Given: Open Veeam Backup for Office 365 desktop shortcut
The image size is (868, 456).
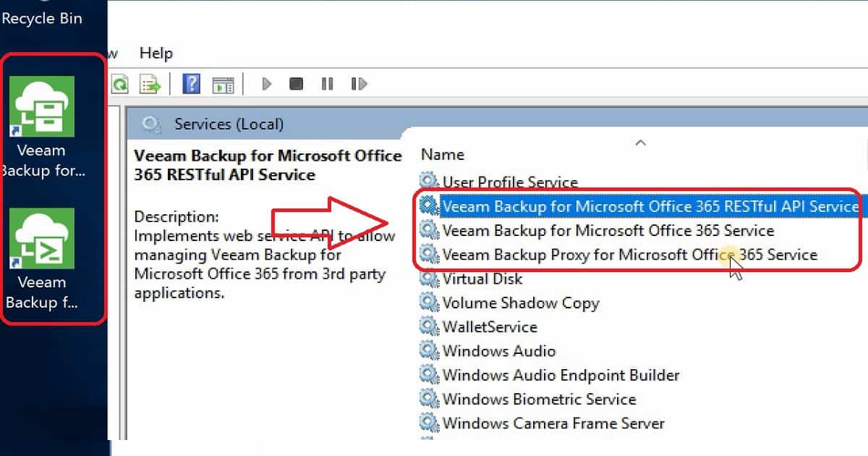Looking at the screenshot, I should (42, 127).
